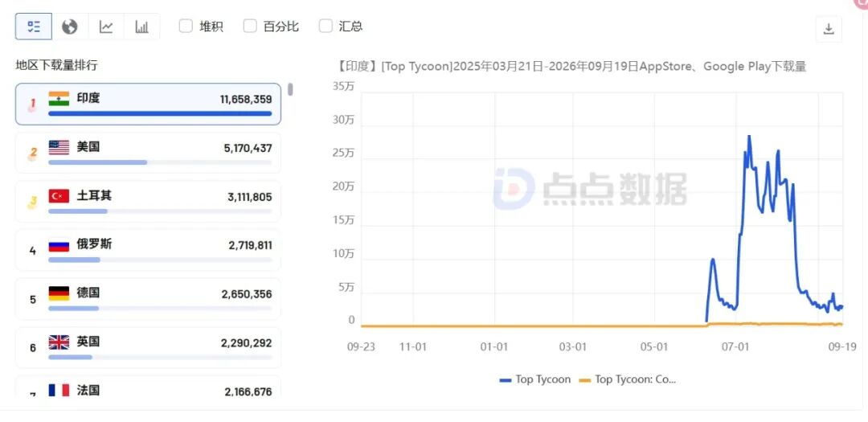Click the United Kingdom flag icon
868x422 pixels.
[x=59, y=342]
